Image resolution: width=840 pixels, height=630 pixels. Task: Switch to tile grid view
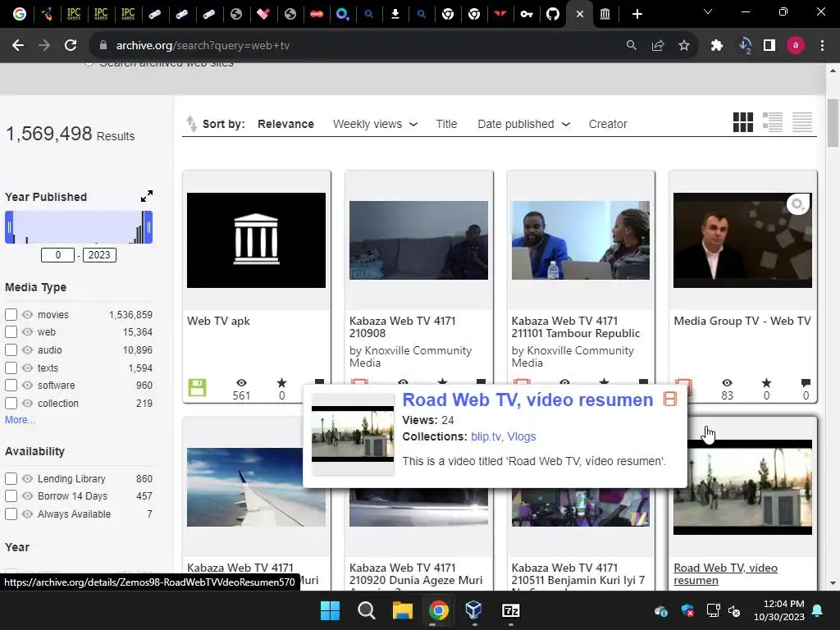click(x=742, y=122)
